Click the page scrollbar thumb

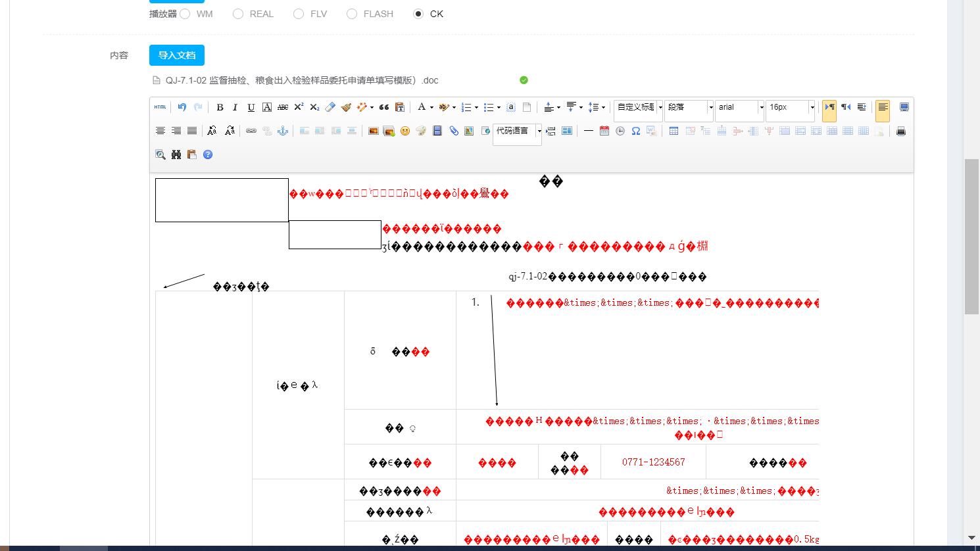[x=971, y=237]
